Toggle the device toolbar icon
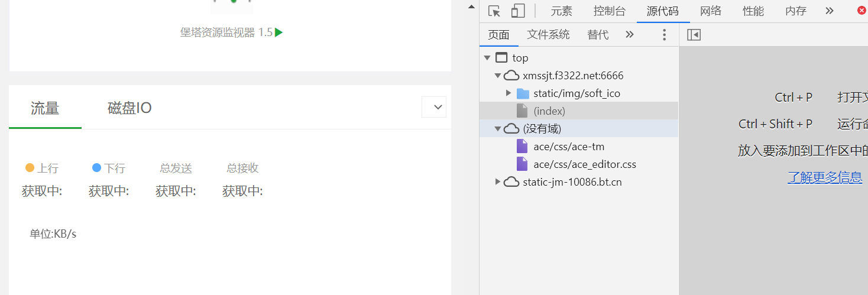The height and width of the screenshot is (295, 868). coord(518,11)
